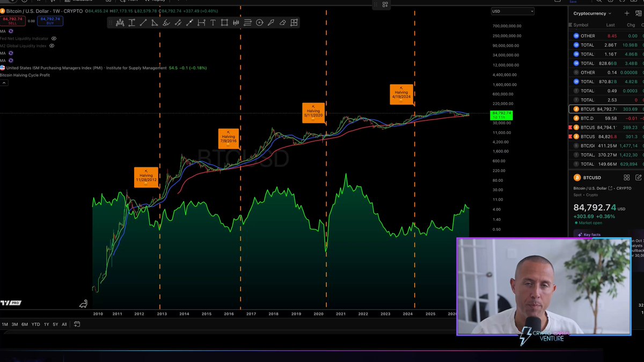Select the vertical measure tool in drawing toolbar
644x362 pixels.
point(131,23)
